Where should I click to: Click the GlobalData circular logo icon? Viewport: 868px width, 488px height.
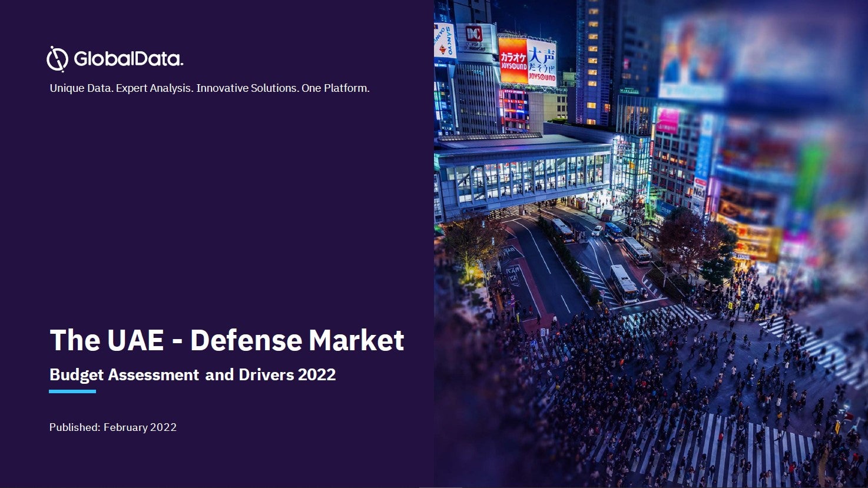tap(57, 59)
